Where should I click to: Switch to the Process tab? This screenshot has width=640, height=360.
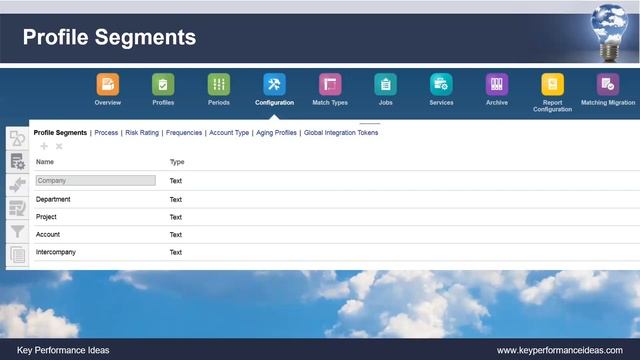[106, 133]
